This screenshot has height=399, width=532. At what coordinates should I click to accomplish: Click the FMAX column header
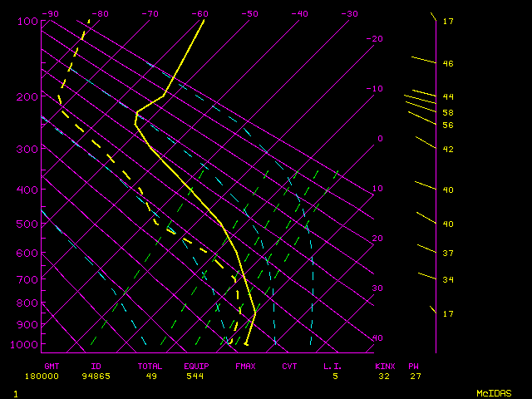point(245,366)
